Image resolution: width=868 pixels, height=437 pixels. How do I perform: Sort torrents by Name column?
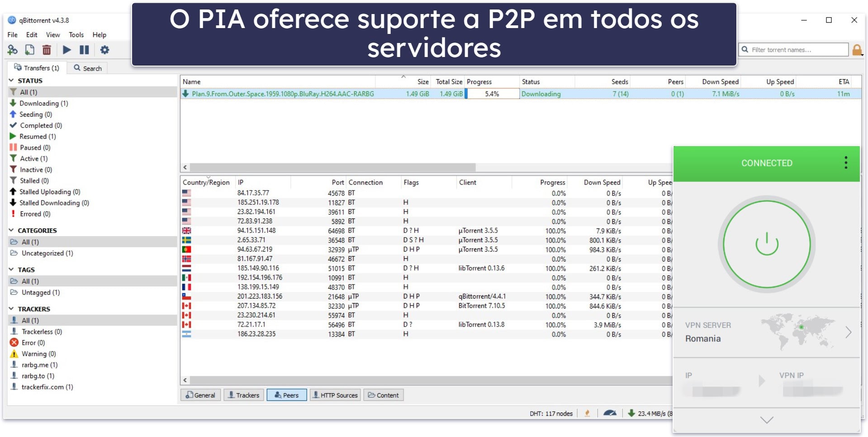coord(278,81)
